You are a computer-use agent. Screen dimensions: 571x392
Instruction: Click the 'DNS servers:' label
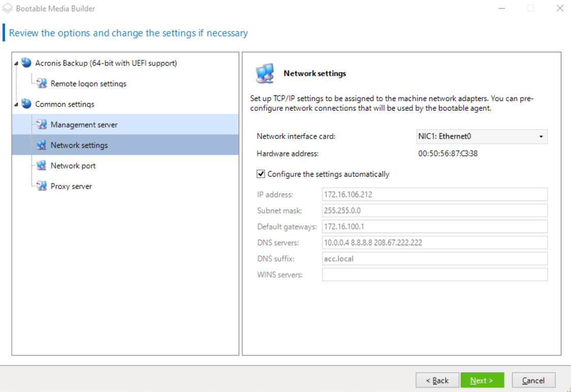(278, 243)
